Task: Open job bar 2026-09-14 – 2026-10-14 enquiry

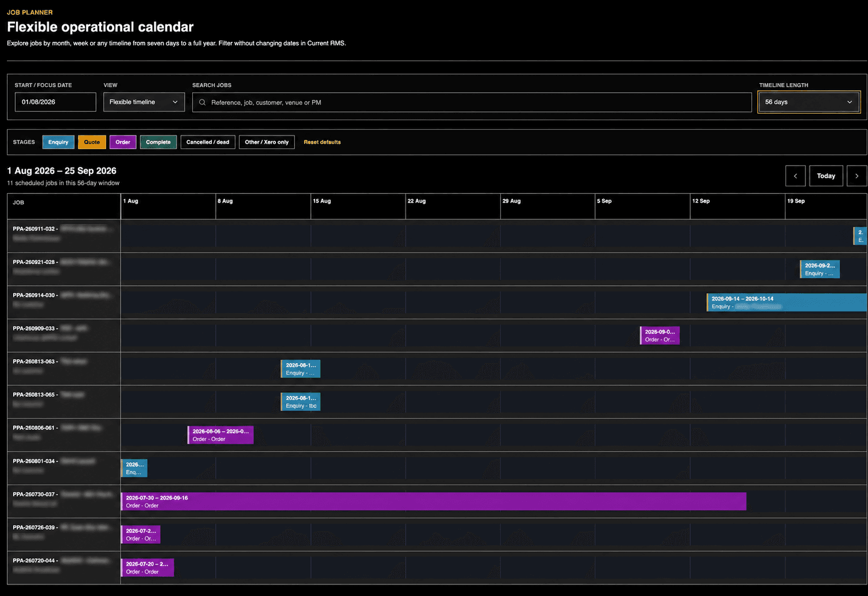Action: coord(787,302)
